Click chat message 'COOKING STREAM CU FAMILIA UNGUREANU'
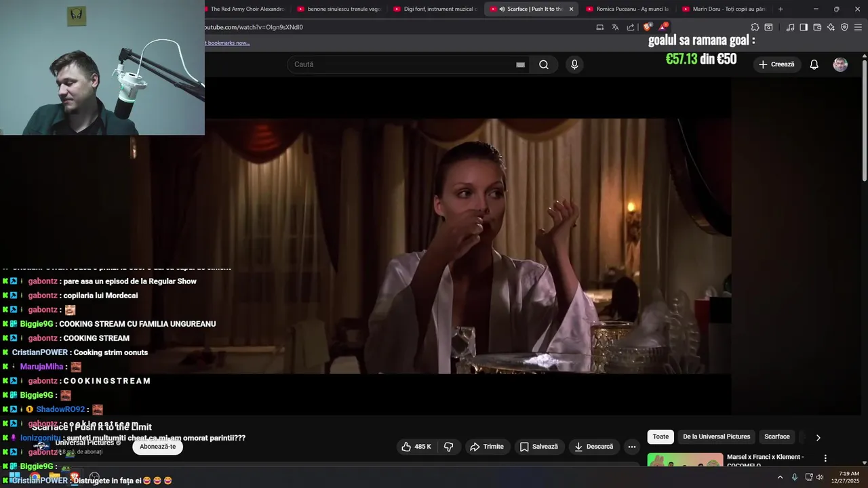 tap(138, 324)
